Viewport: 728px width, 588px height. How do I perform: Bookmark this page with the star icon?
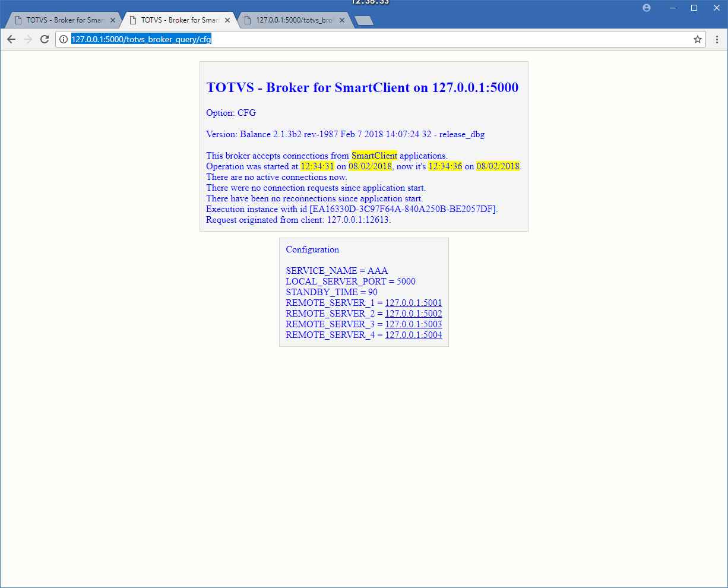[x=698, y=39]
